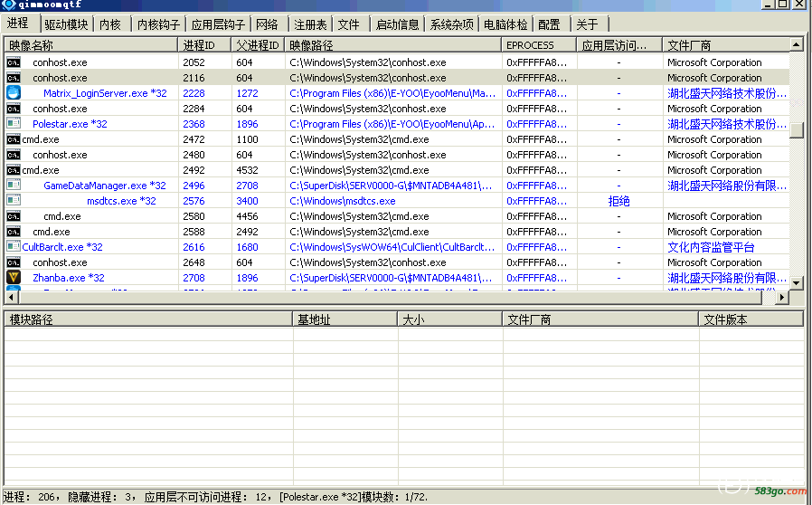
Task: Click module list 文件厂商 column header
Action: coord(600,319)
